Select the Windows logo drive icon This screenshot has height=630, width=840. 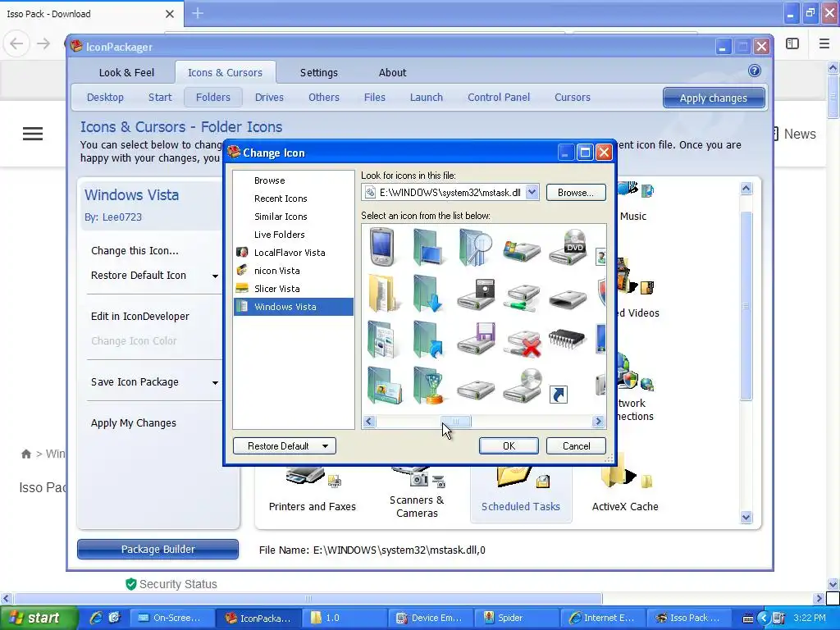pos(521,251)
